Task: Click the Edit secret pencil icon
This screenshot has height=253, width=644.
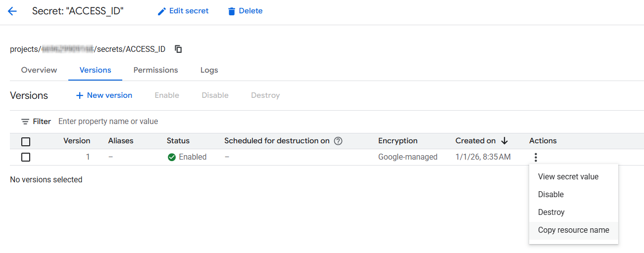Action: tap(162, 11)
